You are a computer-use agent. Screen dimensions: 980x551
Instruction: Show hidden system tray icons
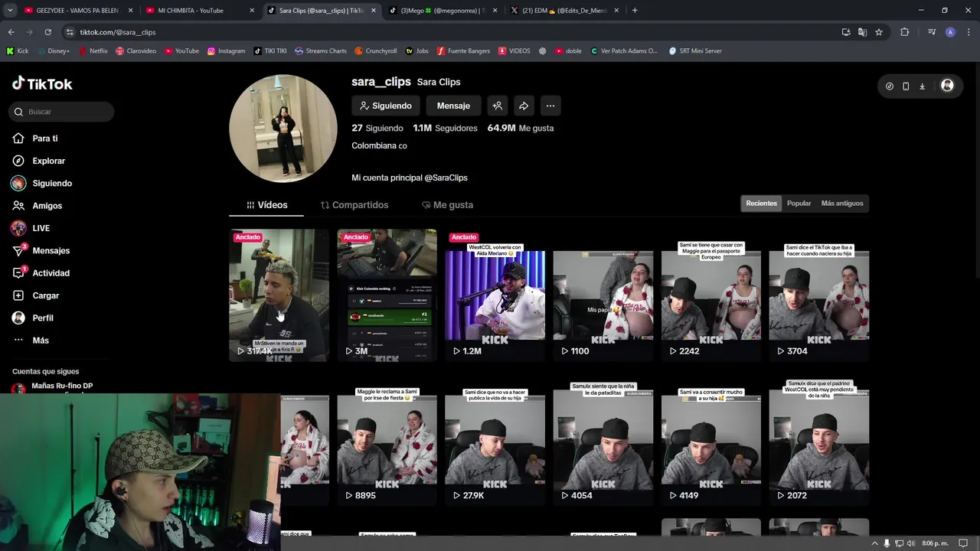[x=874, y=543]
